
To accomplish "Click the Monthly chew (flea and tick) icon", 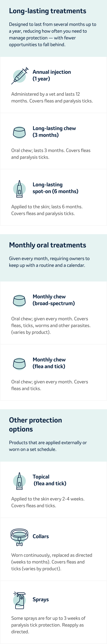I will (19, 364).
